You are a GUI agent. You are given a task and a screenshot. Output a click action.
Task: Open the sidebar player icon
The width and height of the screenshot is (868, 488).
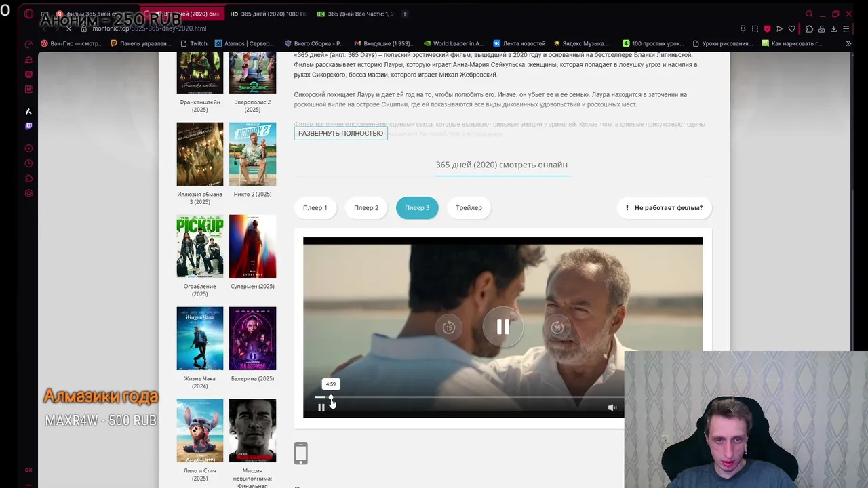[x=28, y=148]
